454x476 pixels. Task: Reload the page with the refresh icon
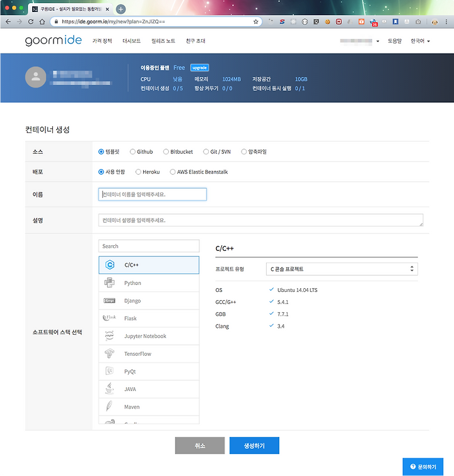point(31,21)
